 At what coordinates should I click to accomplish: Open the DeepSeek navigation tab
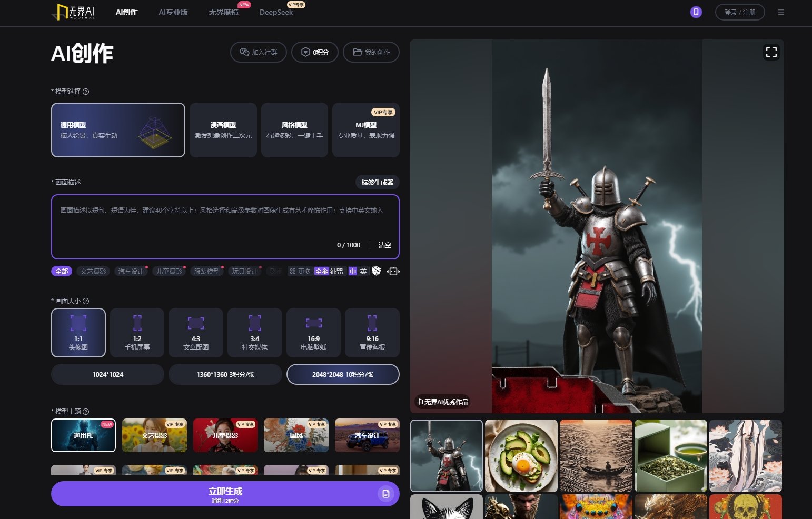click(276, 12)
